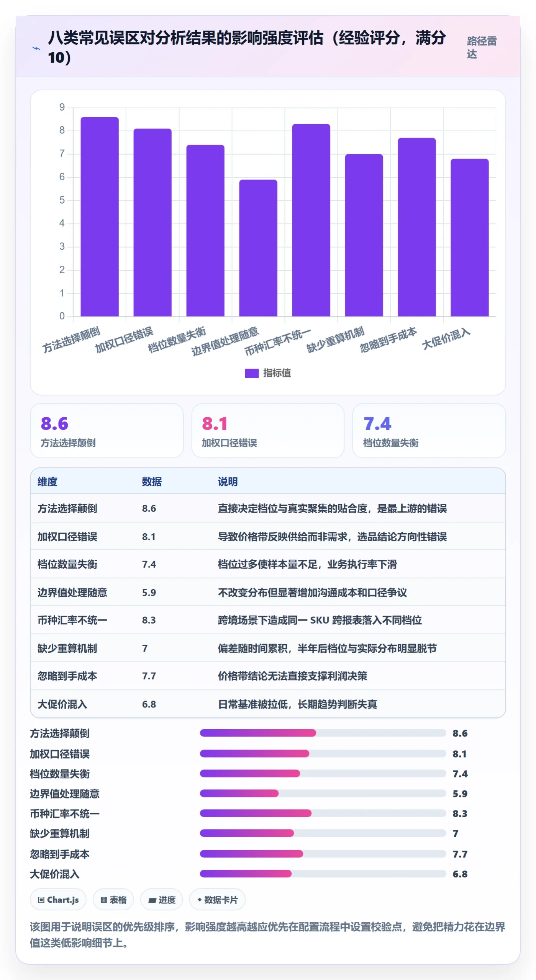The image size is (536, 980).
Task: Click the 方法选择颠倒 progress bar
Action: (x=323, y=733)
